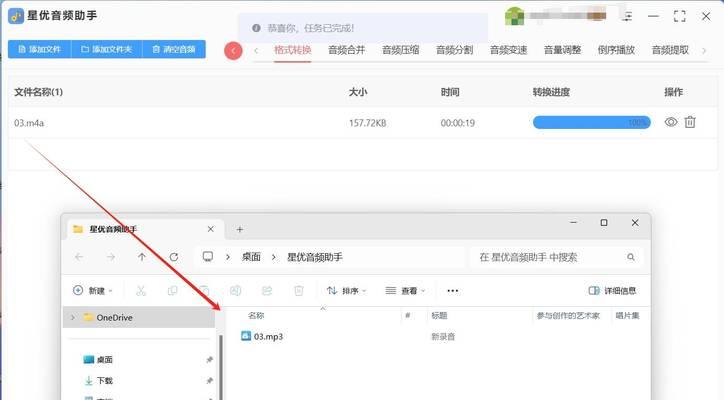Click the navigation pane vertical scrollbar
This screenshot has width=724, height=400.
(221, 365)
